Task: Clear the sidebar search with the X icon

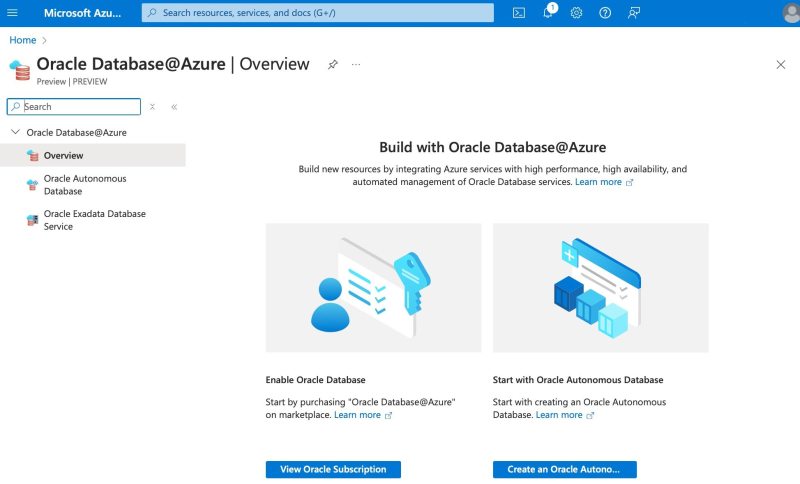Action: pyautogui.click(x=152, y=107)
